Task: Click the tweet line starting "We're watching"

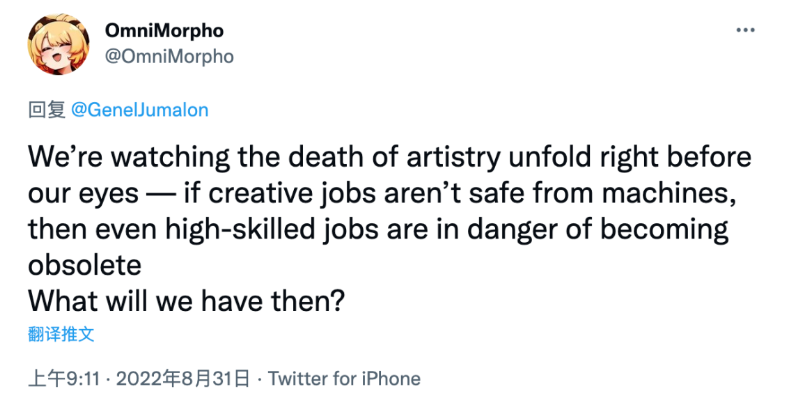Action: pos(390,158)
